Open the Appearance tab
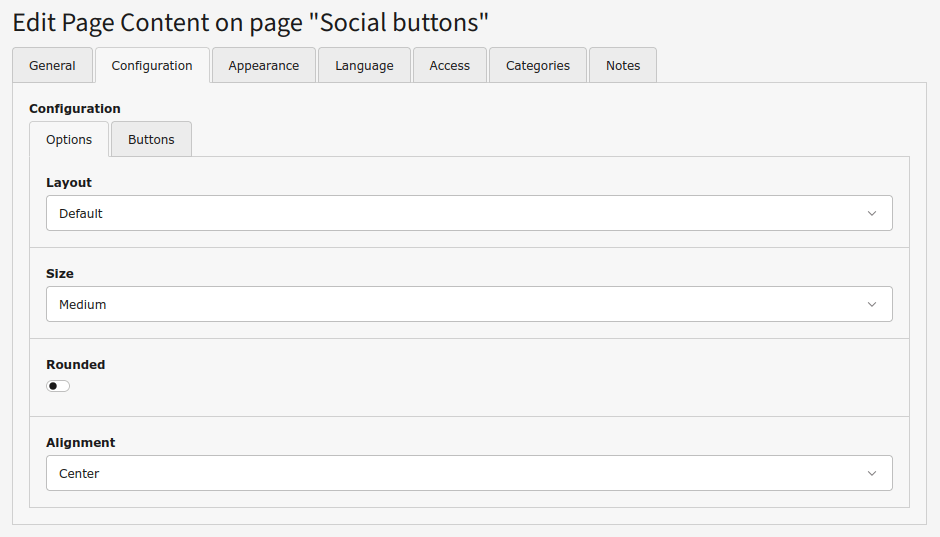 click(263, 66)
